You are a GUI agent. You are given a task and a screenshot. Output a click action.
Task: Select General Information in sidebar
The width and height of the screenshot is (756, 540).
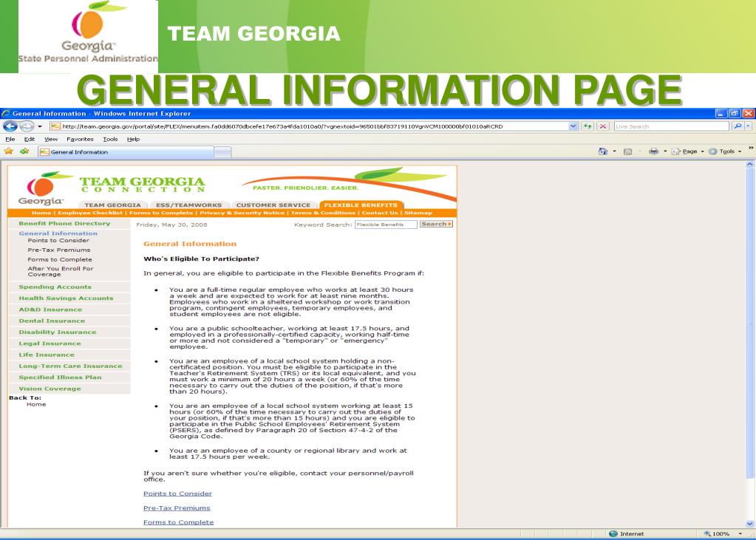point(58,233)
